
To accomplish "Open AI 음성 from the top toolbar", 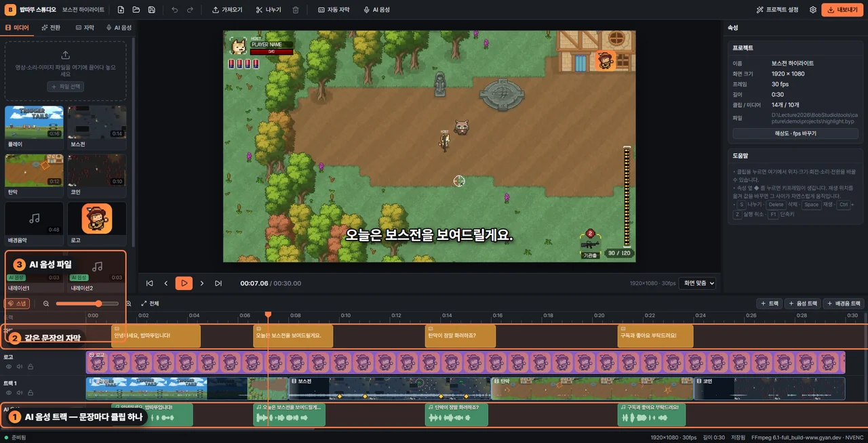I will [376, 10].
